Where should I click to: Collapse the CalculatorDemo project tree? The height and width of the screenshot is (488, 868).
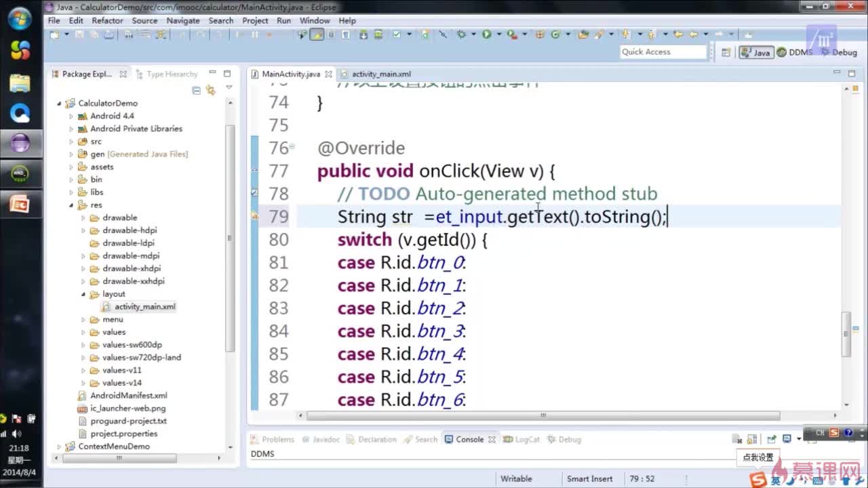click(x=59, y=103)
